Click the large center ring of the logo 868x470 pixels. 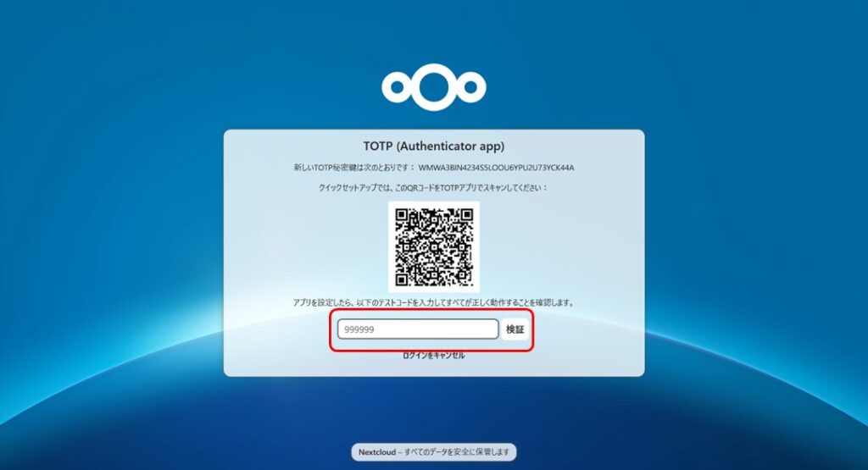433,87
